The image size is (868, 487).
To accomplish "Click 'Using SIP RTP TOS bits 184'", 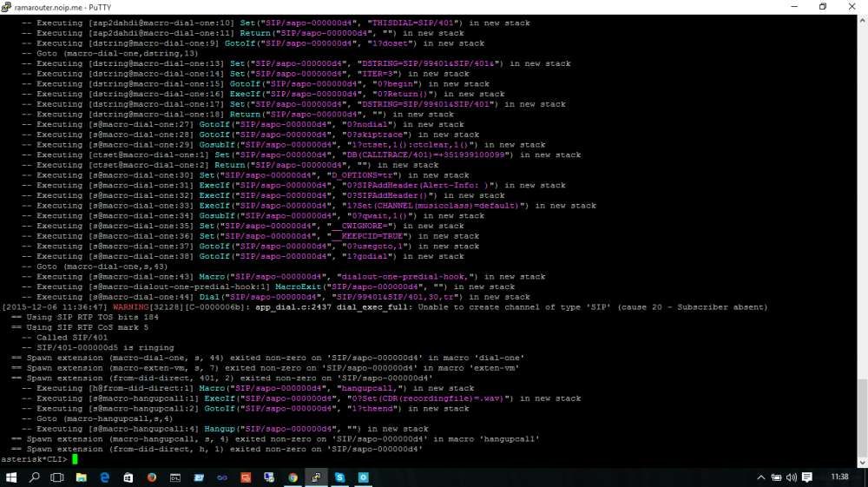I will coord(85,317).
